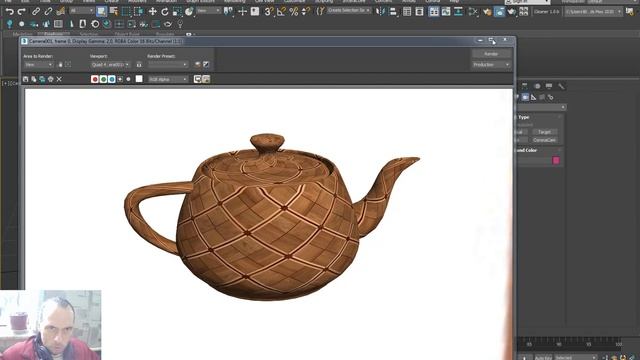
Task: Activate the Select and Move tool
Action: coord(153,11)
